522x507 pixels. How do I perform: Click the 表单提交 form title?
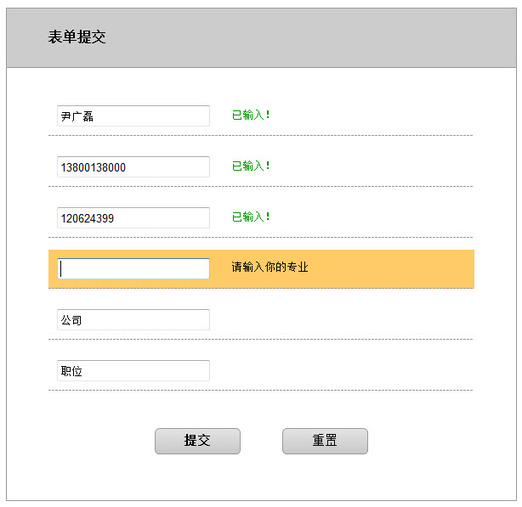(77, 37)
